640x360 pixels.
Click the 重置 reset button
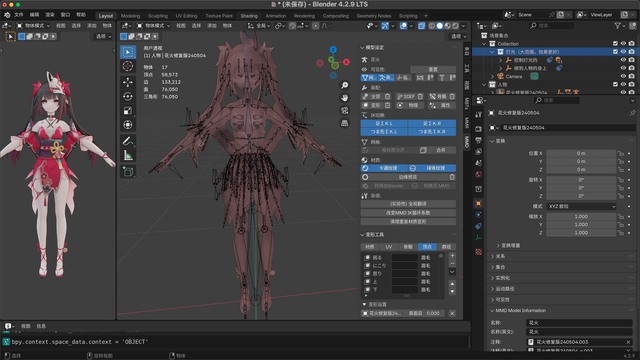pyautogui.click(x=433, y=69)
